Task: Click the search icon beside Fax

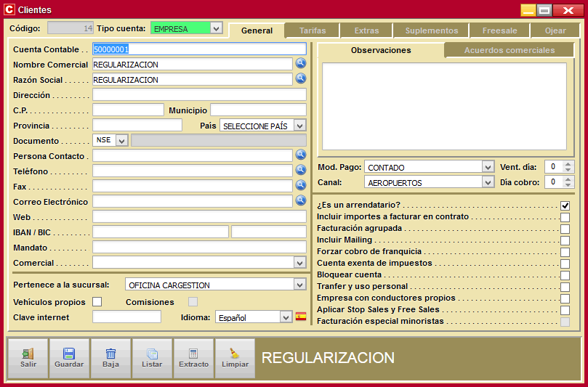Action: (x=301, y=185)
